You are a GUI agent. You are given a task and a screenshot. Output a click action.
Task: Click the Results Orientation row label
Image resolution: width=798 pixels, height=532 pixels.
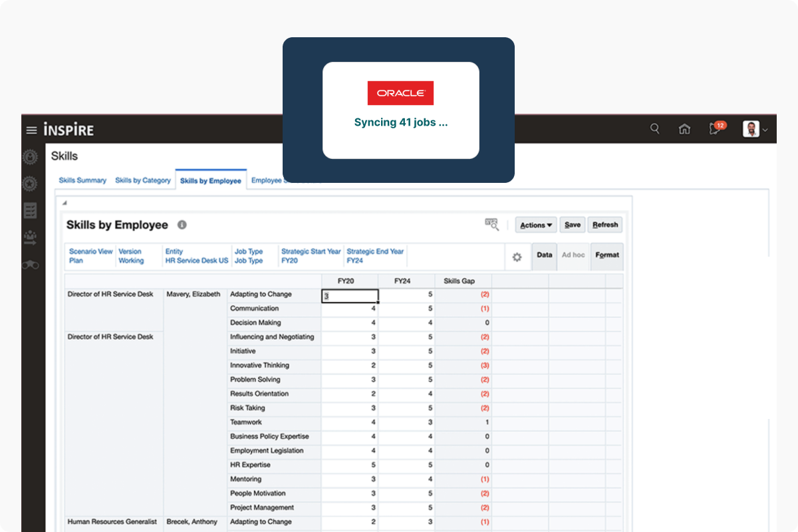(259, 394)
